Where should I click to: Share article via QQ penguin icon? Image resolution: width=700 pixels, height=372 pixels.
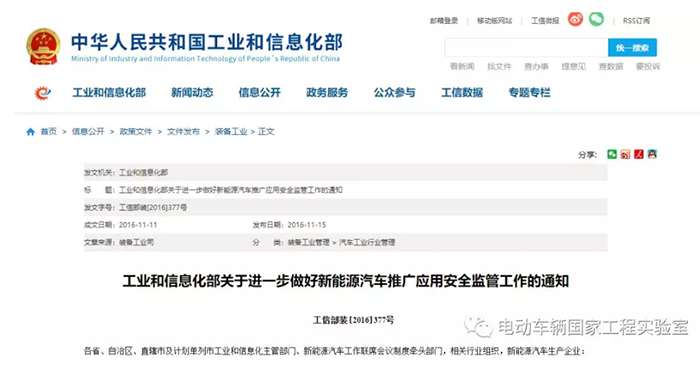pos(652,155)
